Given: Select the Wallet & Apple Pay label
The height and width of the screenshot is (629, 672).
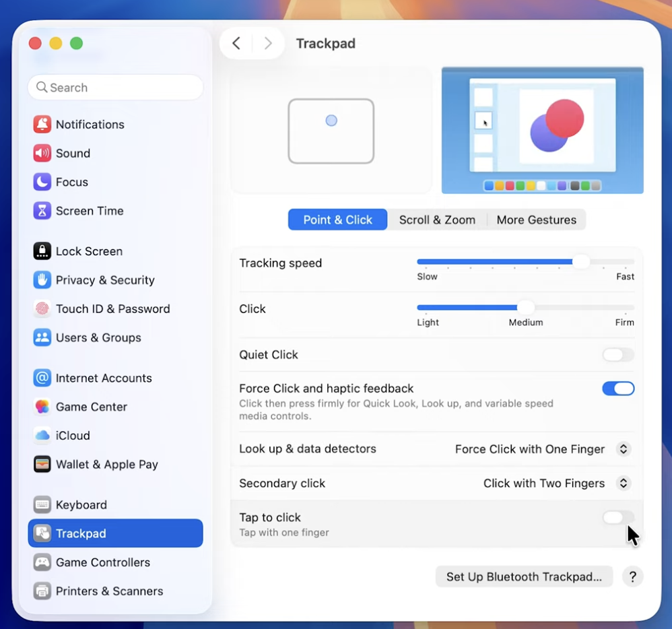Looking at the screenshot, I should 106,464.
